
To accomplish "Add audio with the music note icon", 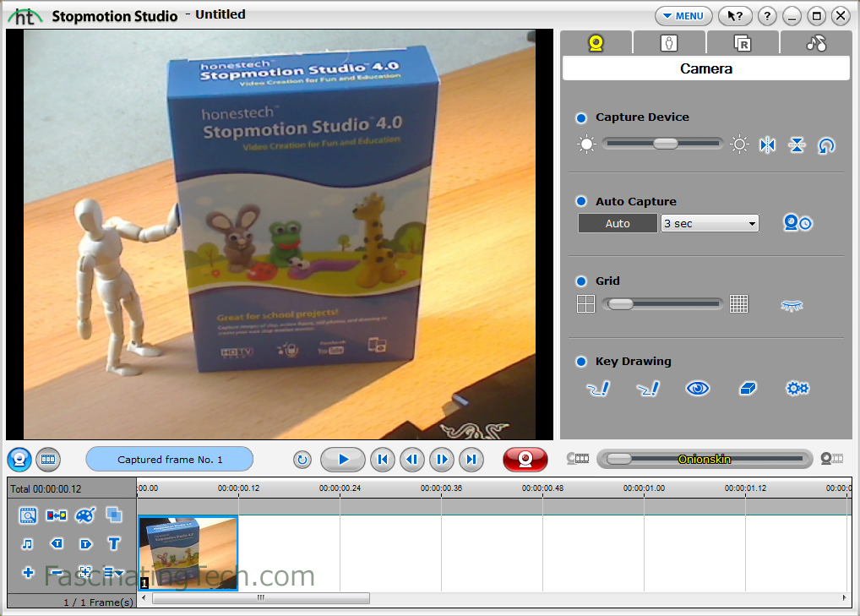I will [27, 543].
